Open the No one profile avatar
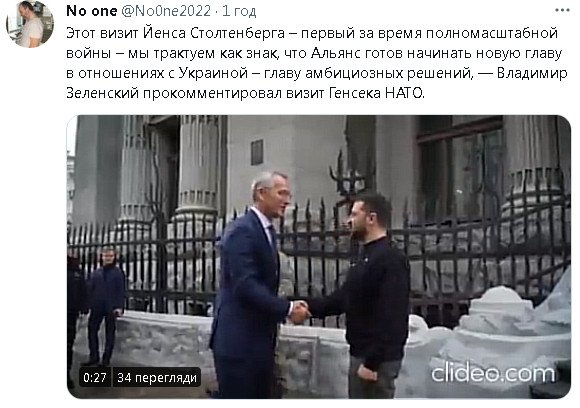580x408 pixels. (x=30, y=24)
